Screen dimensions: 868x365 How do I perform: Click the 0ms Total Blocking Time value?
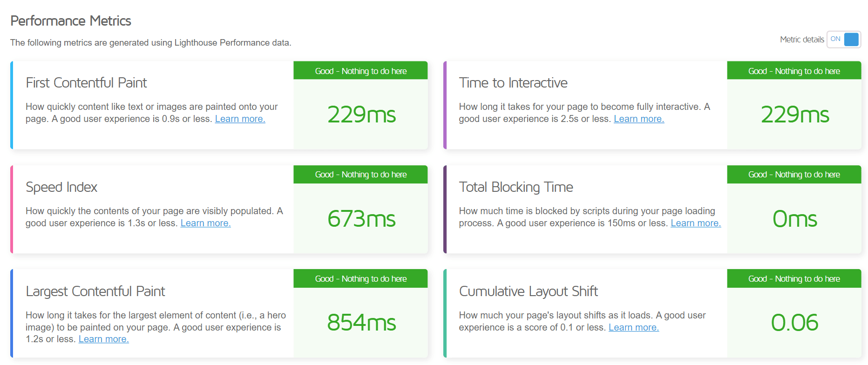794,219
